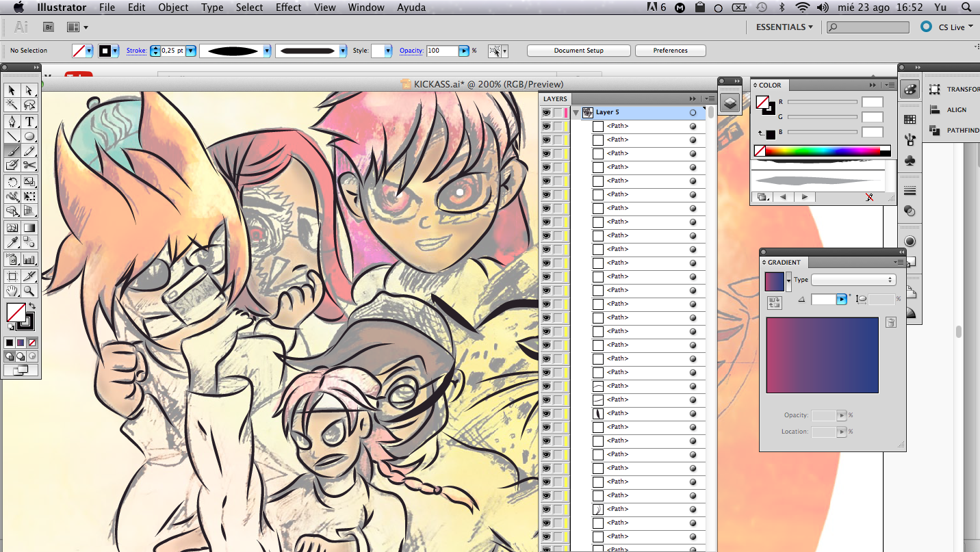Open the Ayuda menu
Screen dimensions: 980x552
411,8
